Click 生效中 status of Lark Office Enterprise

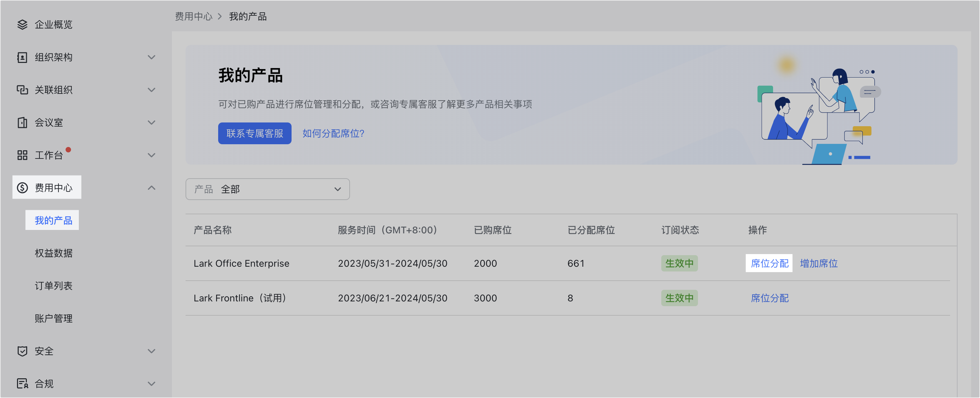click(679, 263)
